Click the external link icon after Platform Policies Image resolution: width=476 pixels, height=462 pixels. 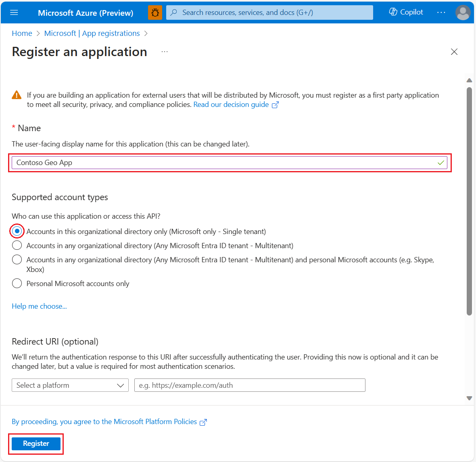tap(203, 422)
